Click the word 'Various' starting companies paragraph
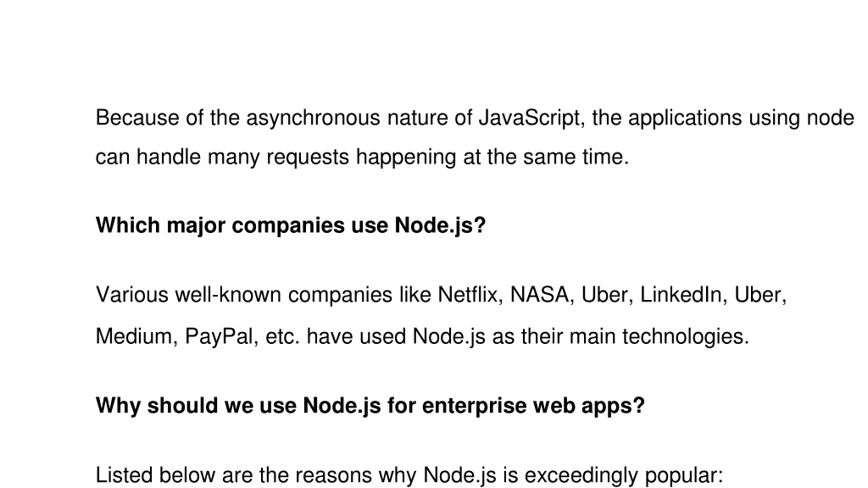This screenshot has width=868, height=488. coord(131,295)
